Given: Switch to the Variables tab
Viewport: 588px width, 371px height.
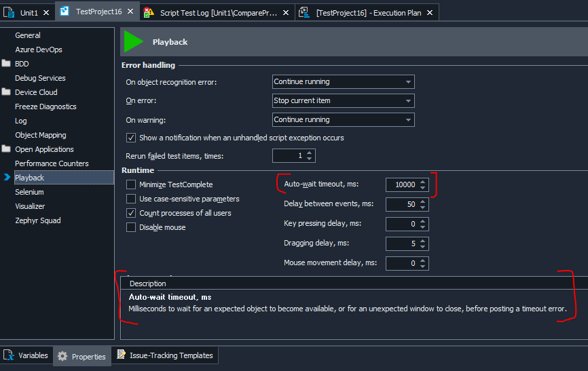Looking at the screenshot, I should coord(26,355).
